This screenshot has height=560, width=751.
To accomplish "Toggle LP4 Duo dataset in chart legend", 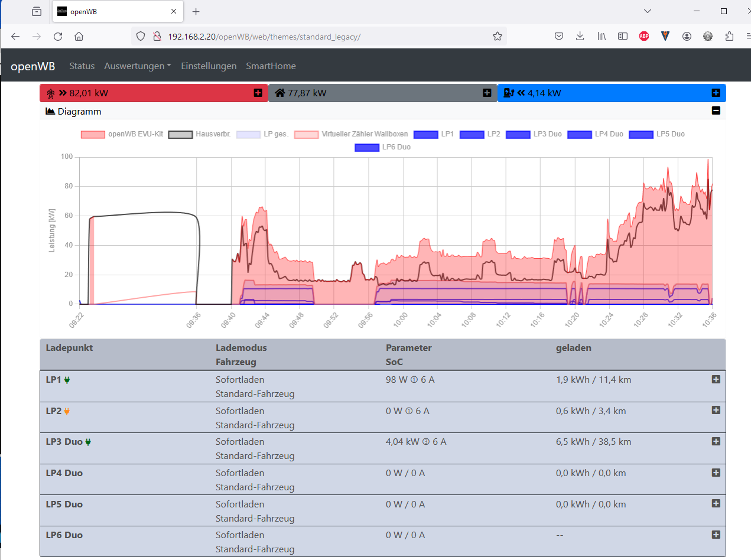I will coord(596,134).
